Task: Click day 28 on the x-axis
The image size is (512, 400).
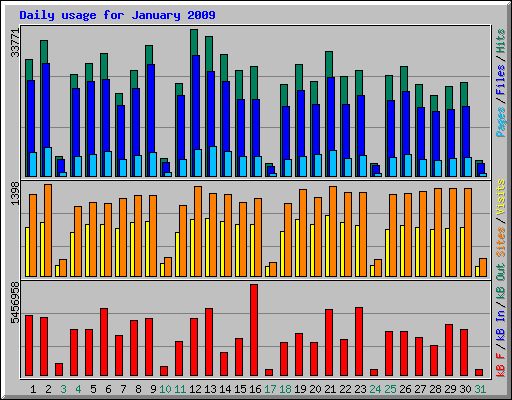Action: 435,389
